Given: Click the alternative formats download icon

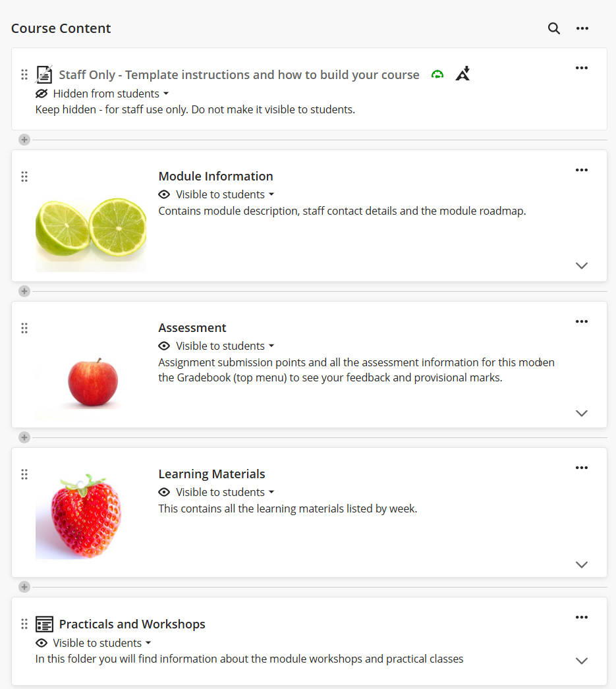Looking at the screenshot, I should click(463, 74).
